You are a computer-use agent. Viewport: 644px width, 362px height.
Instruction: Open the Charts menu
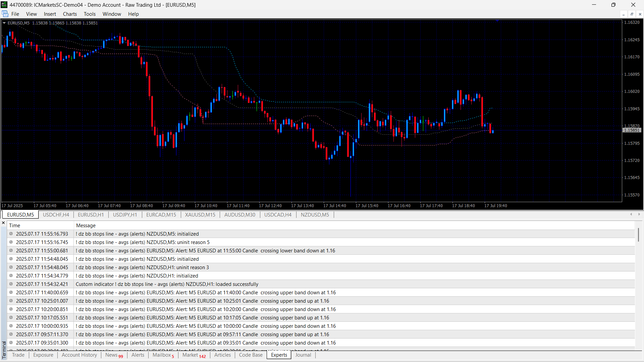click(70, 14)
